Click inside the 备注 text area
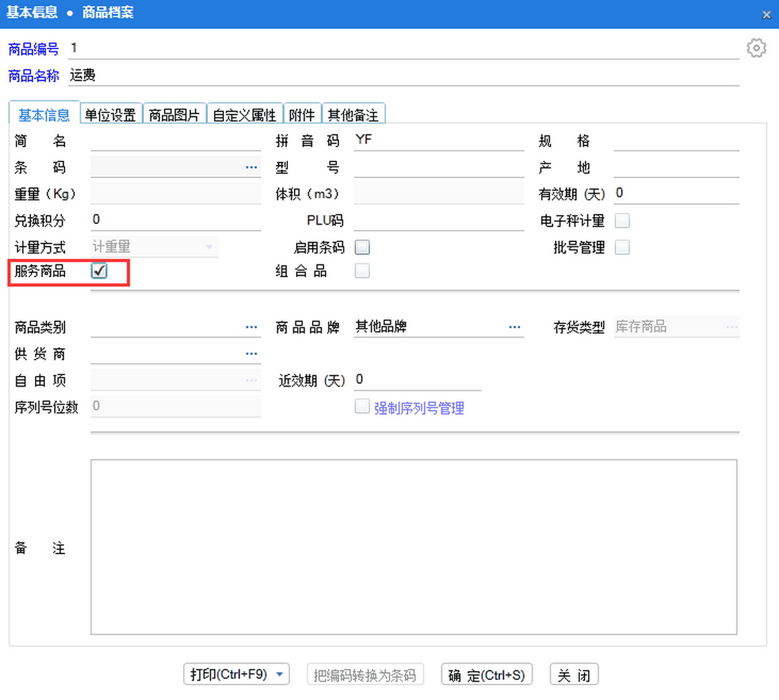The height and width of the screenshot is (700, 779). point(413,546)
